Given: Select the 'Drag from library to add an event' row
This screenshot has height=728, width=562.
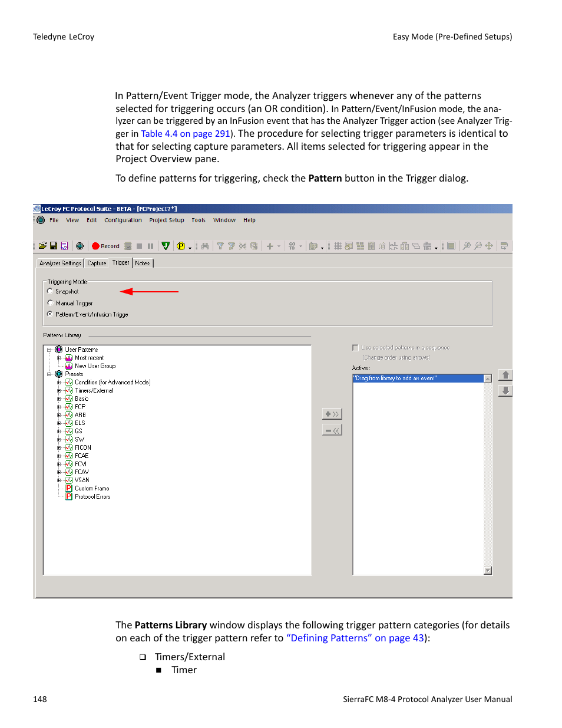Looking at the screenshot, I should point(418,378).
